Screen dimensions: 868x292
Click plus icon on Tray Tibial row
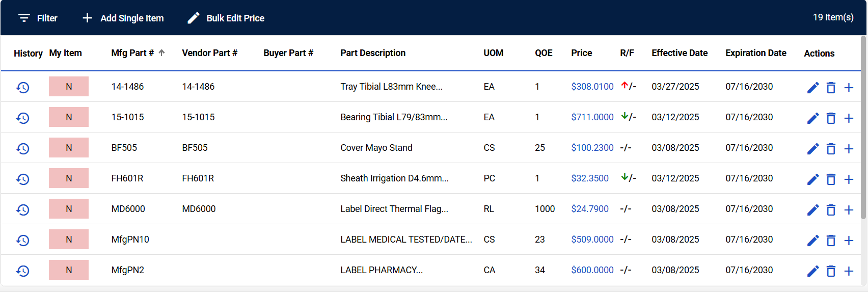[849, 88]
